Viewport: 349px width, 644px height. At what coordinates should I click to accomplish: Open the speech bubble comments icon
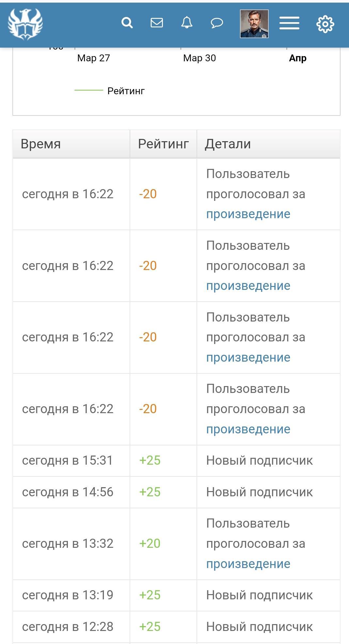[x=217, y=23]
